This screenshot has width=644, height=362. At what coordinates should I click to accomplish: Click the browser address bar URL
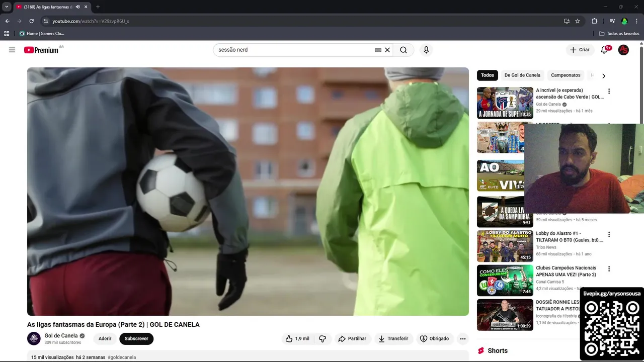91,21
